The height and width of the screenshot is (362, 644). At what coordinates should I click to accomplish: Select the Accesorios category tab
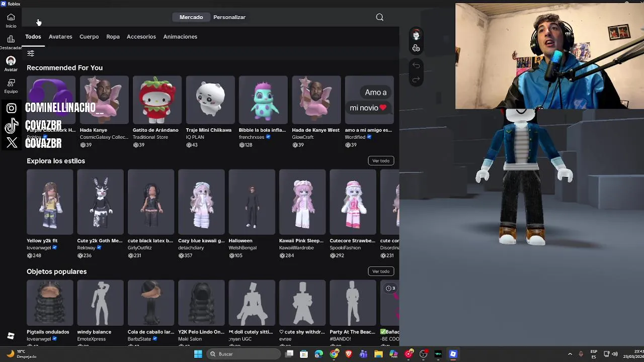tap(141, 37)
